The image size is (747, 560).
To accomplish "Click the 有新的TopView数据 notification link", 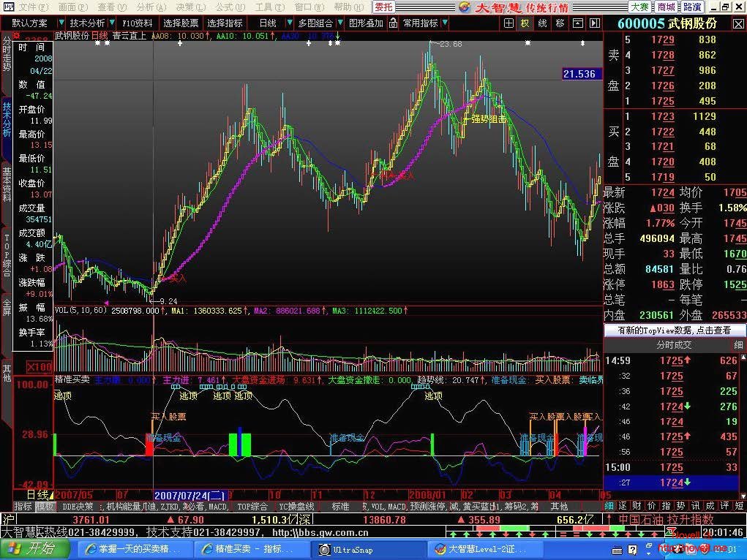I will point(674,330).
